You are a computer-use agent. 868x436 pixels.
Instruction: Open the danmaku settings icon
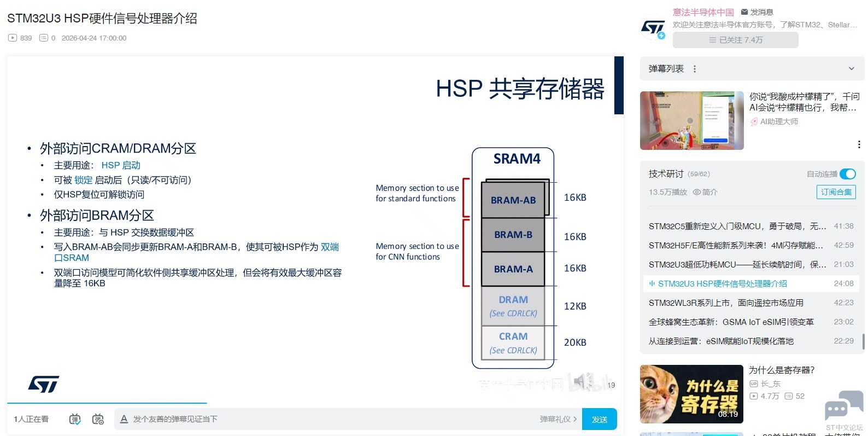(98, 419)
